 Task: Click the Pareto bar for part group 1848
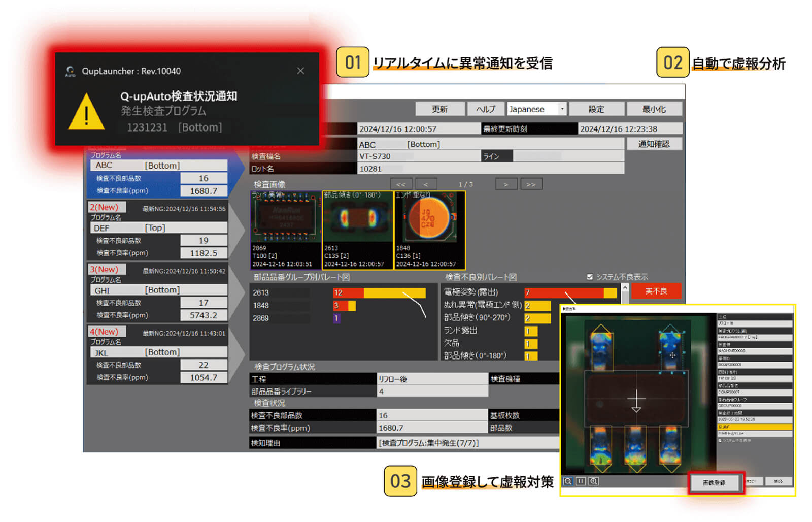pos(344,306)
